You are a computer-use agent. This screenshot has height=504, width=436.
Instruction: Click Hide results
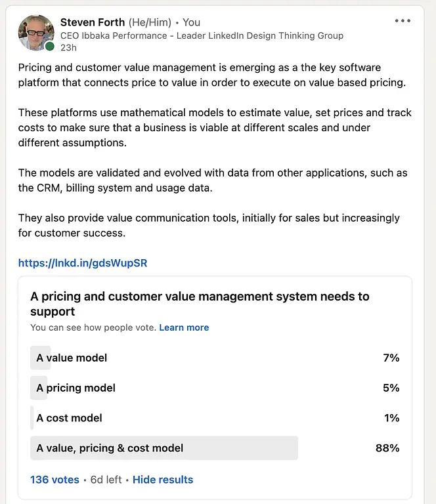(163, 480)
